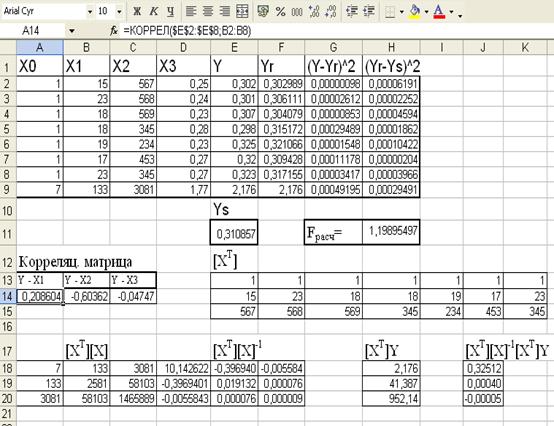
Task: Center cell text horizontally
Action: click(x=208, y=11)
